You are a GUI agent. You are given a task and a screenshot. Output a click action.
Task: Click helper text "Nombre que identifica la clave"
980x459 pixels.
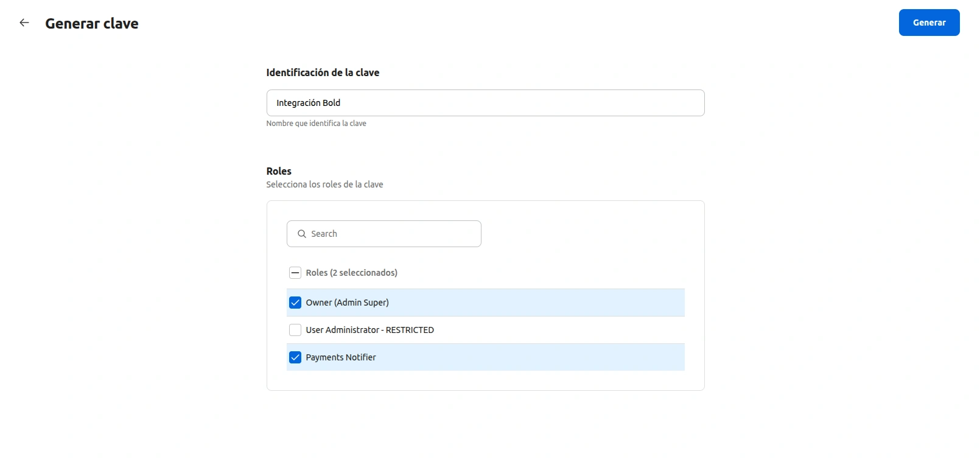(316, 124)
